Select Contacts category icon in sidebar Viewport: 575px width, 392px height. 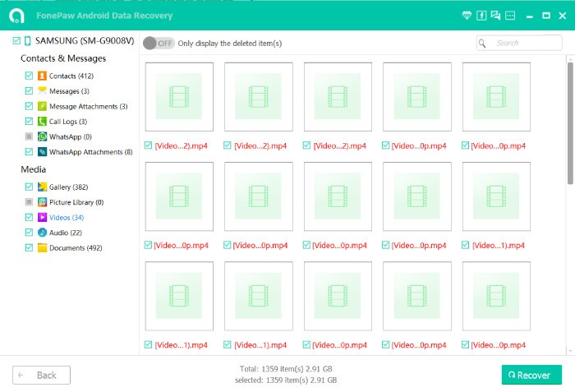pos(42,76)
